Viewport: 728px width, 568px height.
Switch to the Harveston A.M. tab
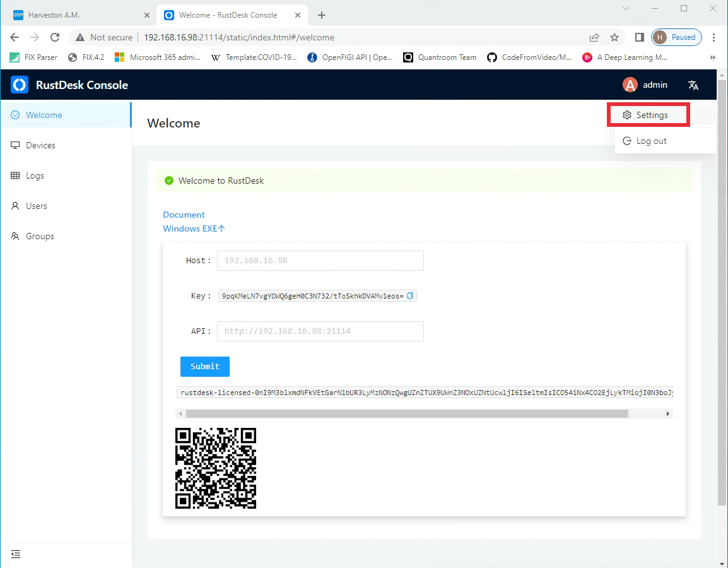pyautogui.click(x=79, y=15)
